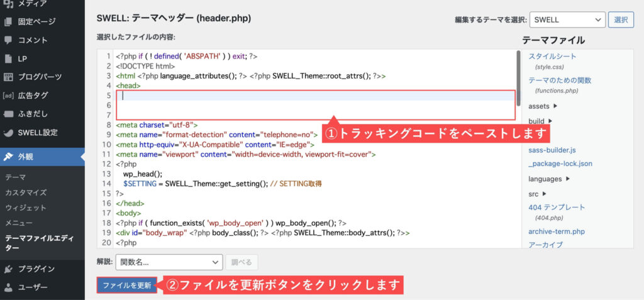
Task: Click the </head> closing tag line 16
Action: click(130, 203)
